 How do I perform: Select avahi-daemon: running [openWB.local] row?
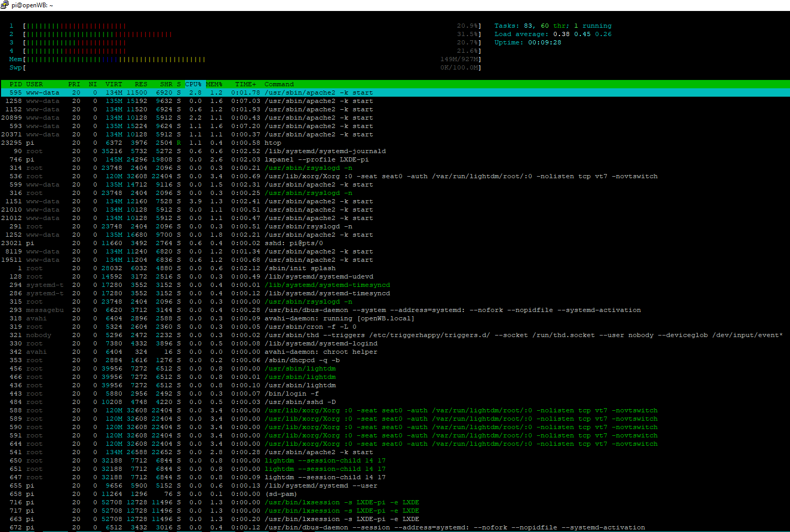(x=395, y=318)
